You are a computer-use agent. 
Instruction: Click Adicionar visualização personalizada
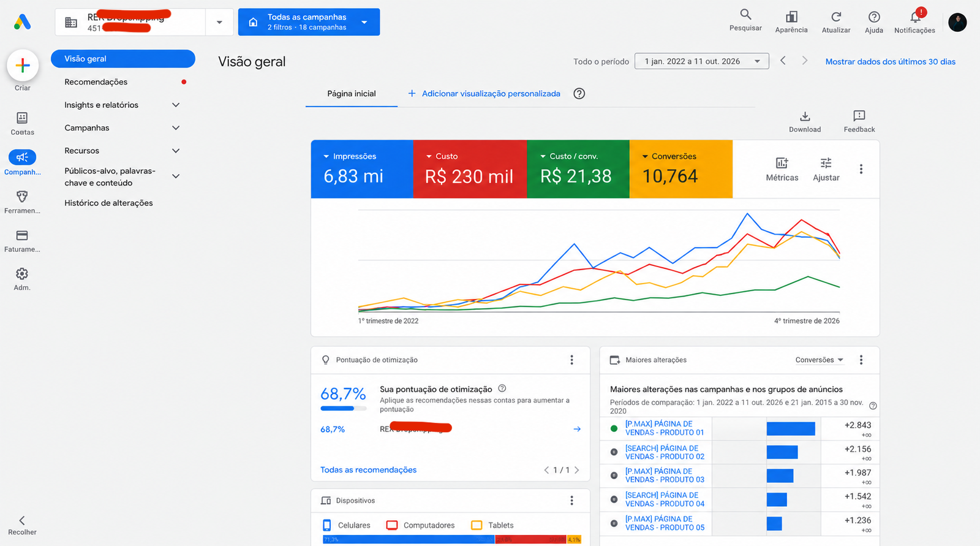(484, 94)
